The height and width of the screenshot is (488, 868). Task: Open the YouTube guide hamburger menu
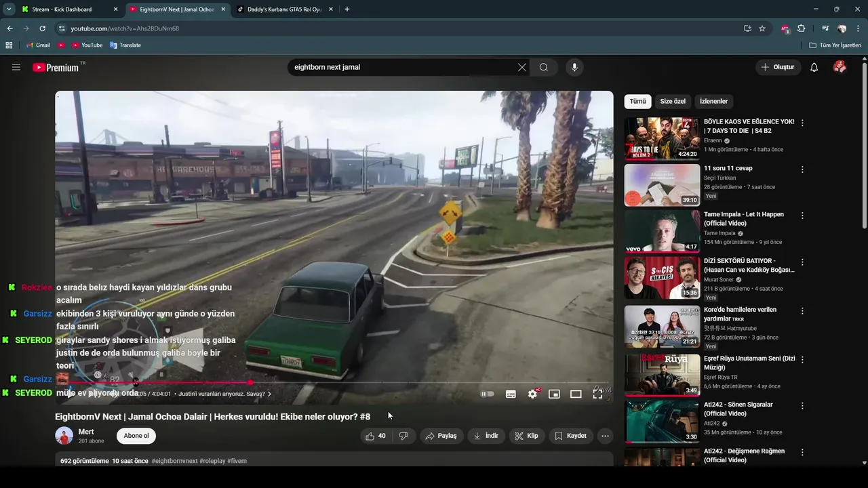click(16, 67)
